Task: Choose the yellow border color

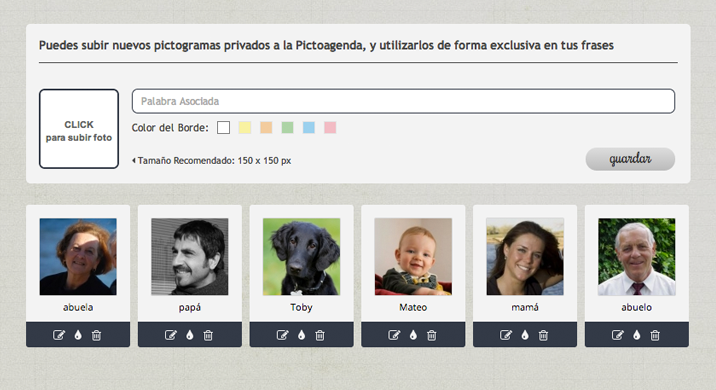Action: click(x=245, y=127)
